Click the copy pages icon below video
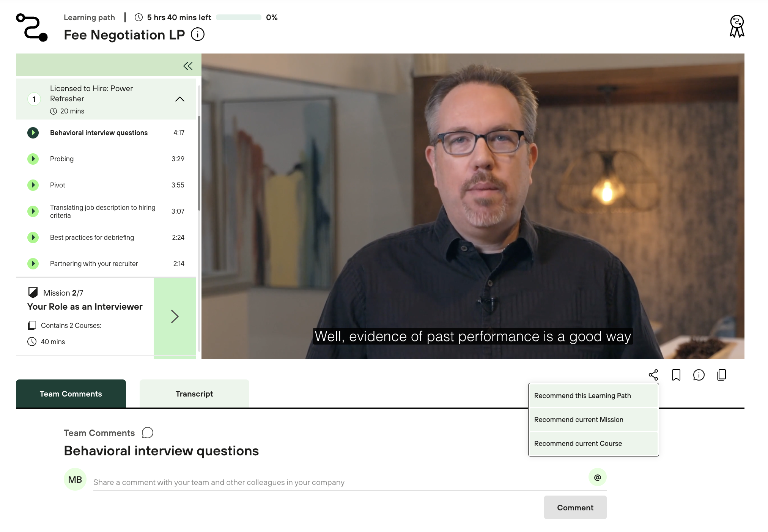Viewport: 768px width, 532px height. coord(721,375)
